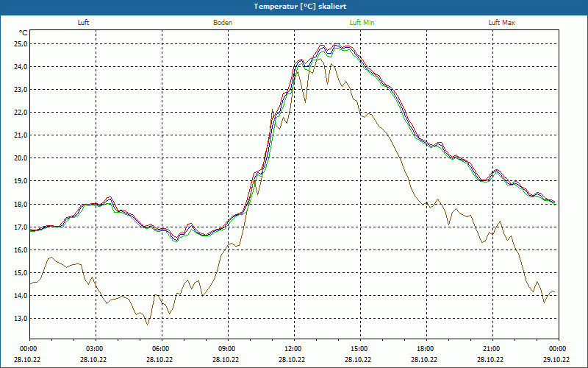Select the 23,0 value on temperature axis

(x=21, y=90)
